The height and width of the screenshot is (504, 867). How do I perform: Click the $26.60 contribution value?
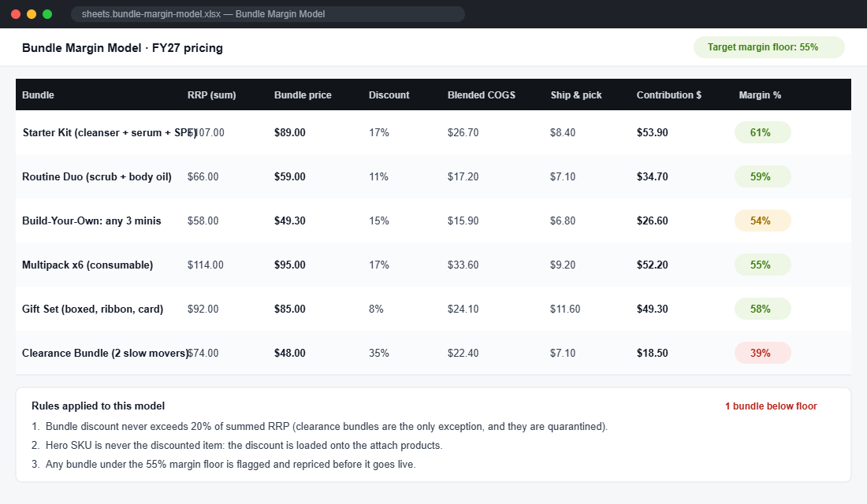[653, 221]
